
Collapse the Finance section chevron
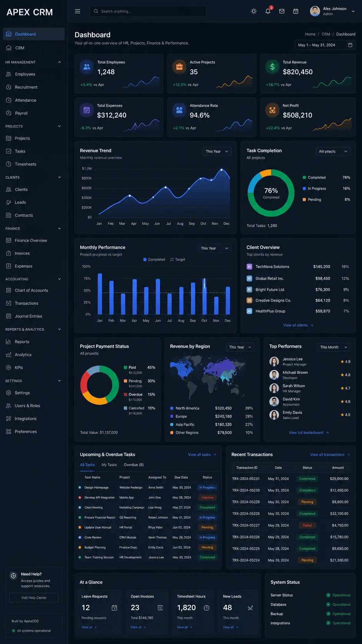click(x=59, y=228)
